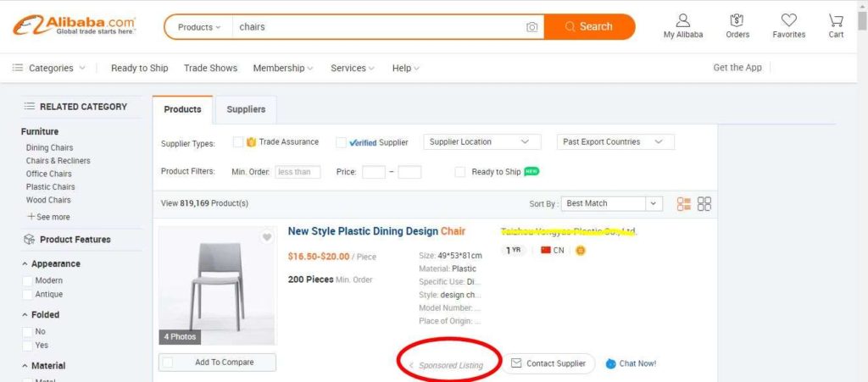Check the Antique appearance option
868x382 pixels.
click(x=27, y=295)
